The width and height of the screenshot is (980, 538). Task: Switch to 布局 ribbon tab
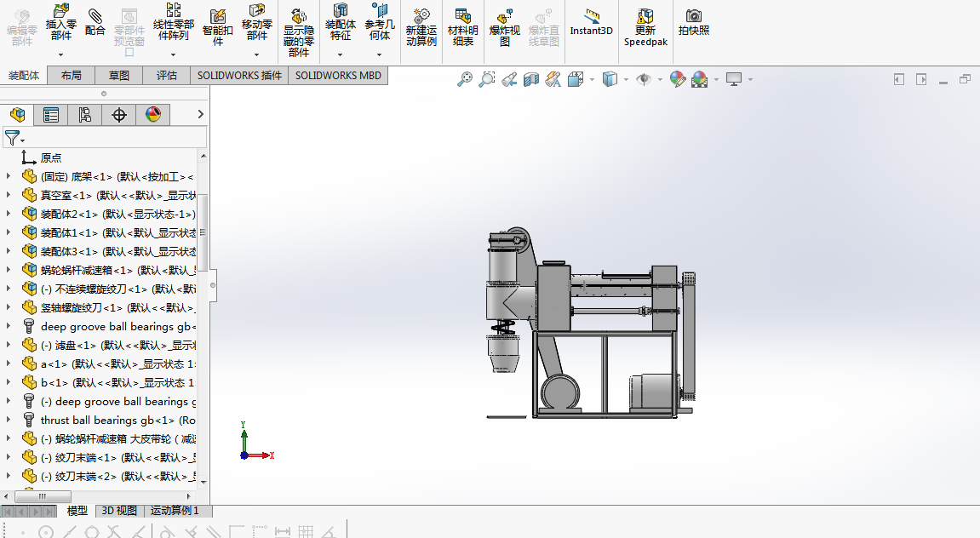pyautogui.click(x=72, y=76)
